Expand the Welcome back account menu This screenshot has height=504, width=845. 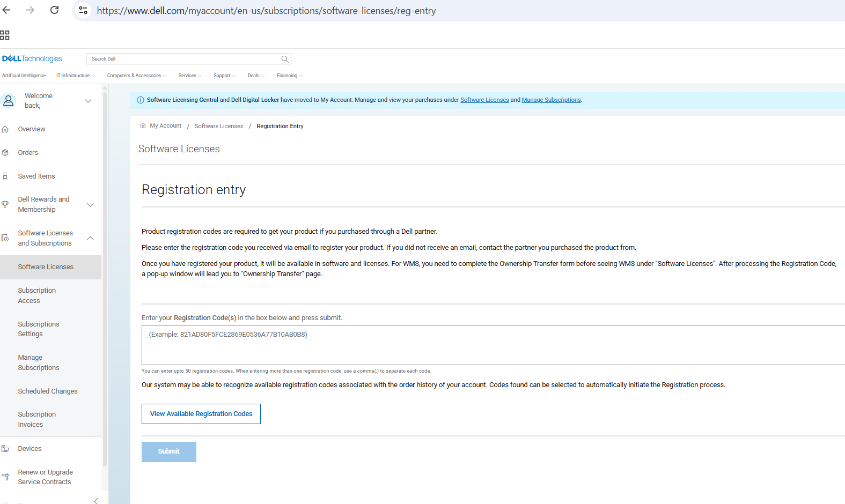(88, 101)
